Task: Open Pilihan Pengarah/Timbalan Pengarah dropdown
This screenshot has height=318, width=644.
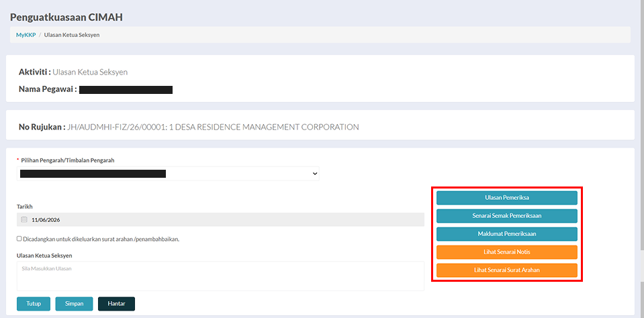Action: 168,174
